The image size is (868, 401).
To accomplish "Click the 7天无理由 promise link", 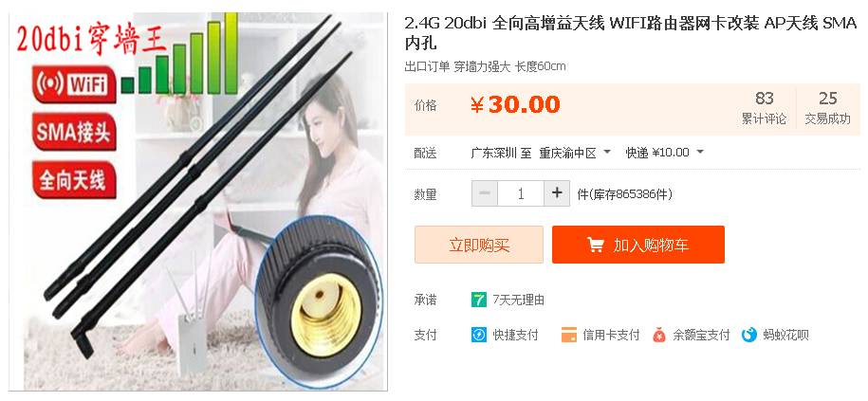I will click(518, 300).
